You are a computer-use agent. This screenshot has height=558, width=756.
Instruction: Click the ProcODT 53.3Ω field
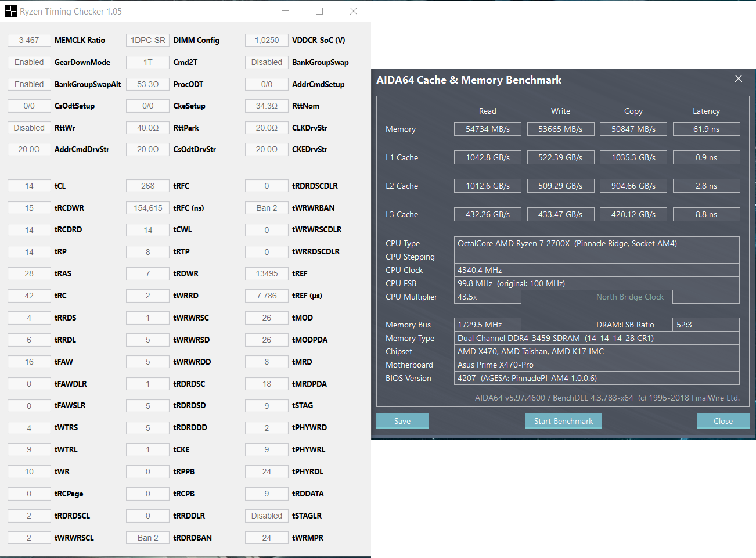point(148,84)
